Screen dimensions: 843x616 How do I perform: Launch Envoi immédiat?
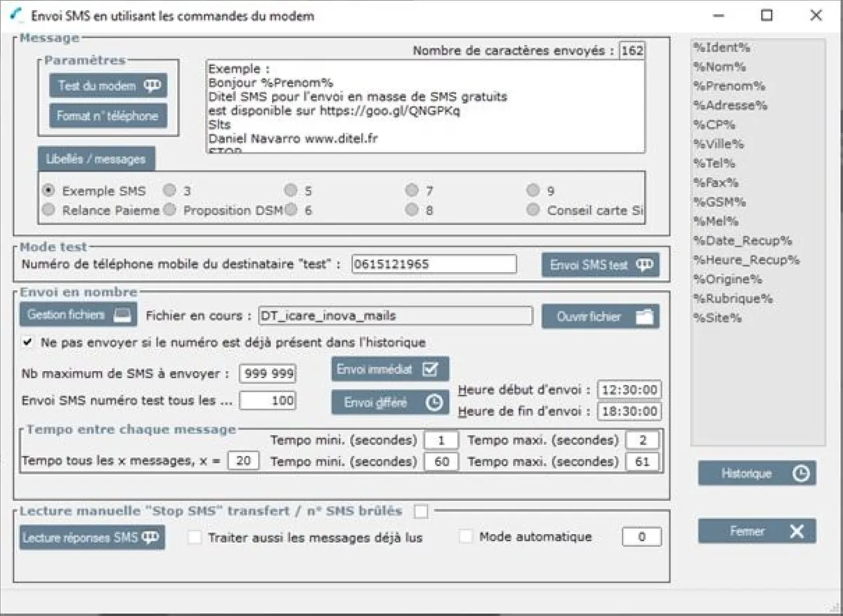pos(390,369)
